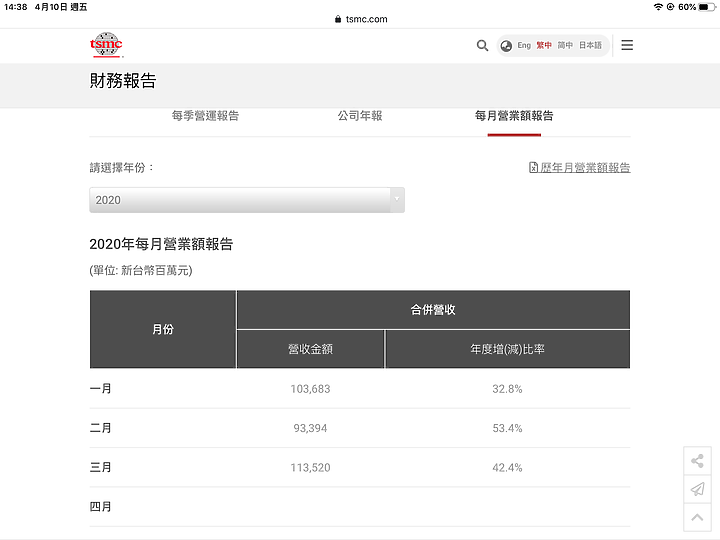Select the 二月 row label

tap(101, 428)
